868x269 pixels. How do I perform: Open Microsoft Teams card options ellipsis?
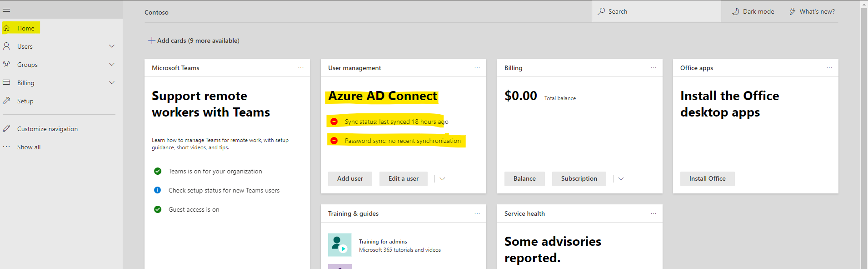(301, 68)
